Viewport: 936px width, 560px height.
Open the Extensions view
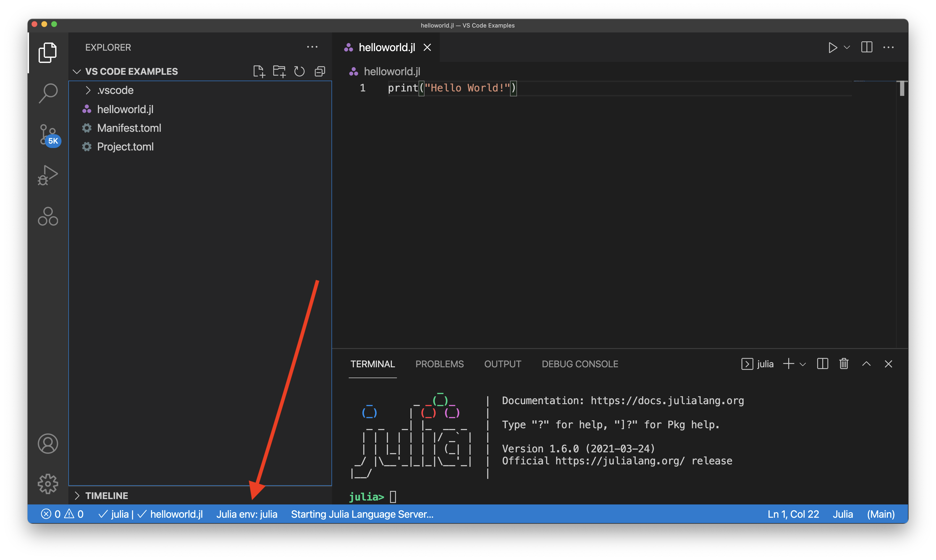(x=47, y=216)
